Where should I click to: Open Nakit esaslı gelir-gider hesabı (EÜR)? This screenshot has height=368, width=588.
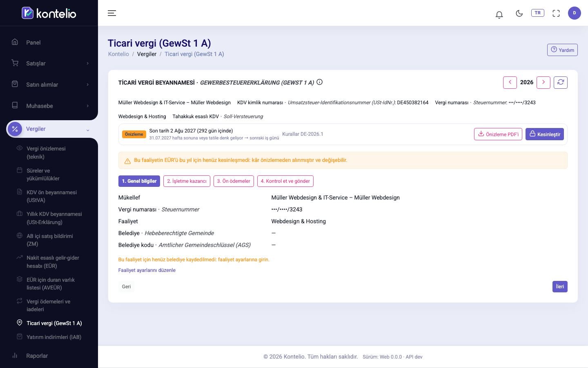53,262
